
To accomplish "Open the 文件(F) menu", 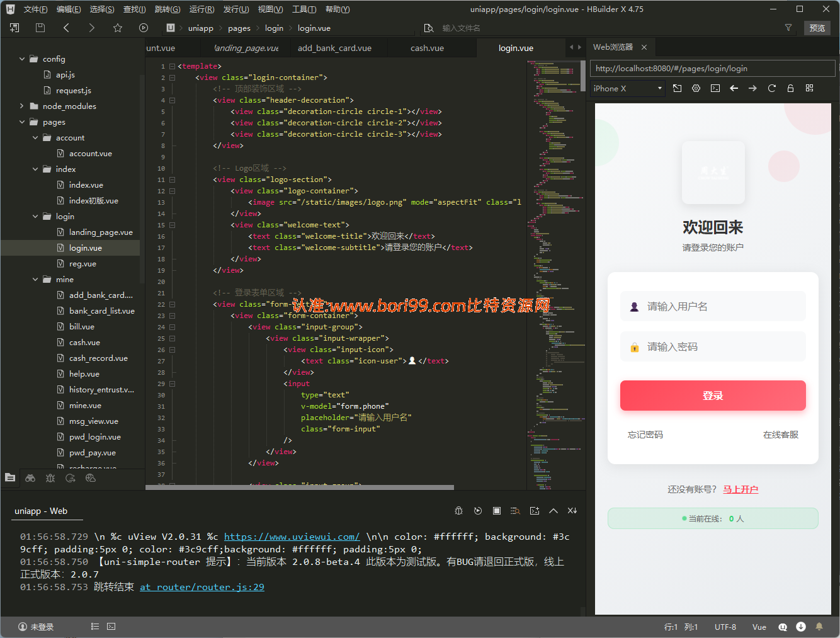I will (x=35, y=9).
